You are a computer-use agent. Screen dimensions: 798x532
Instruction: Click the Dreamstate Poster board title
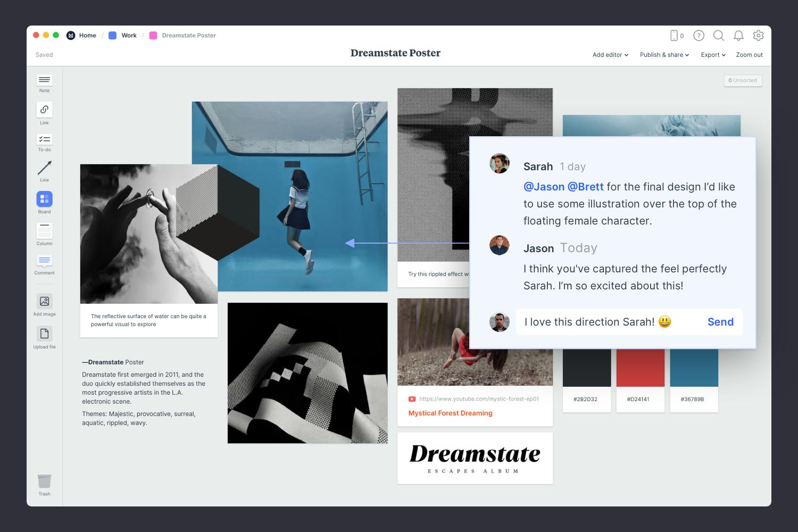395,53
